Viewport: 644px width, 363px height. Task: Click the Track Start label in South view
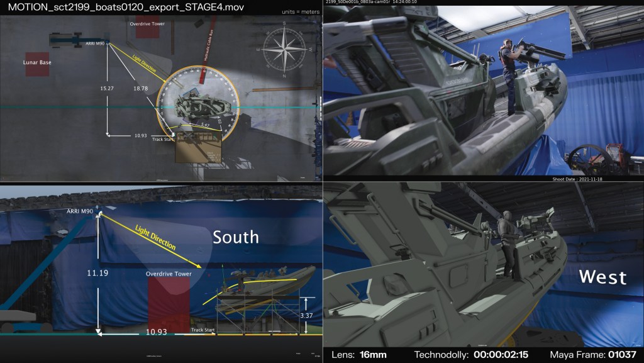click(203, 330)
